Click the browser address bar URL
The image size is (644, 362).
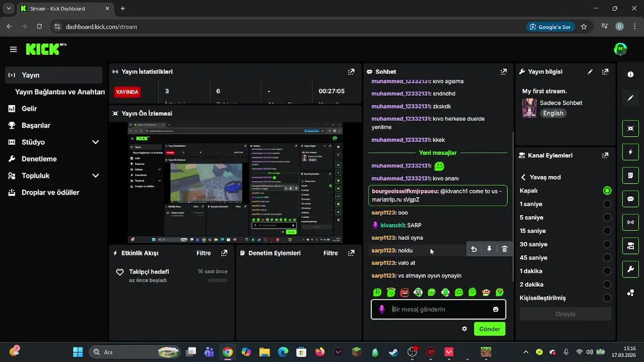[x=101, y=27]
